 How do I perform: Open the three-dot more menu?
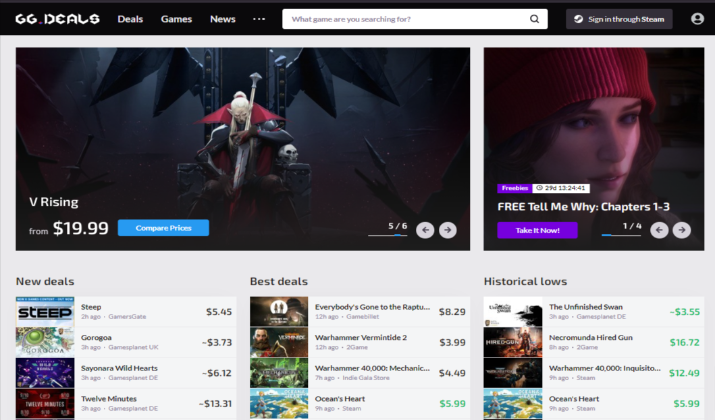[x=259, y=19]
